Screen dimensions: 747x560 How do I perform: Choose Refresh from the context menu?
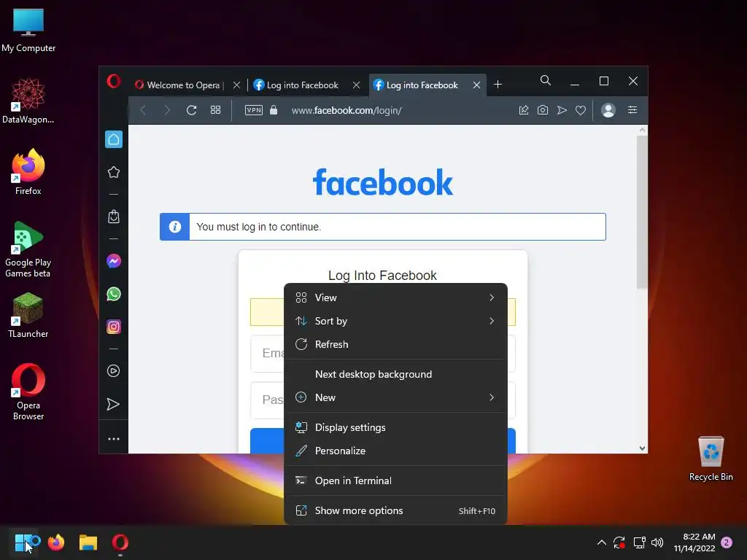click(x=395, y=344)
